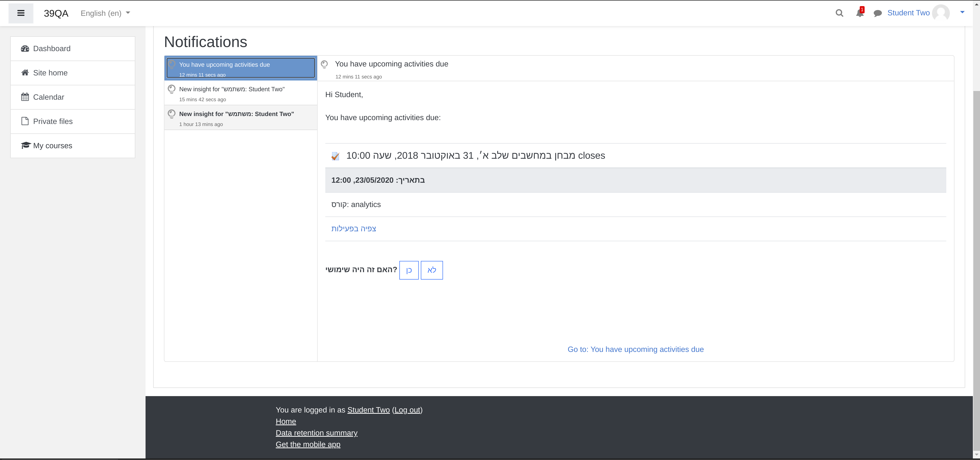The height and width of the screenshot is (460, 980).
Task: Click the 'Hi Student,' greeting text
Action: (344, 95)
